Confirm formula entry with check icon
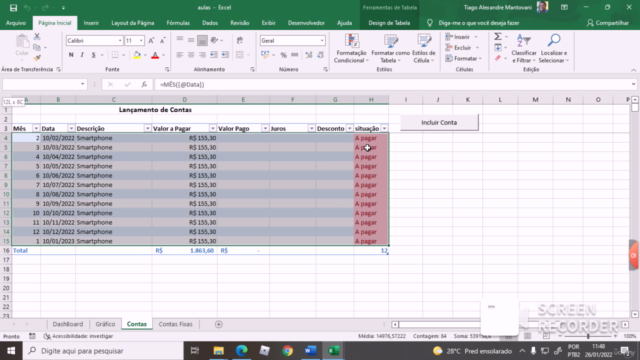640x360 pixels. pos(127,84)
